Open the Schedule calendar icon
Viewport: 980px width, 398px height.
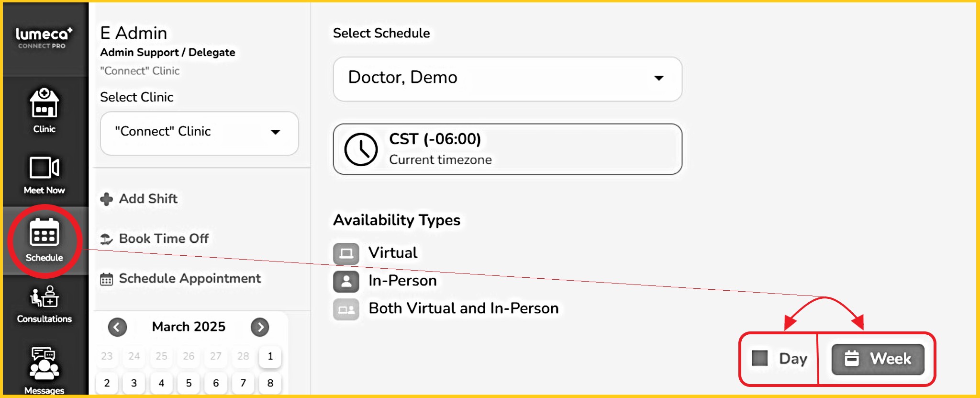tap(44, 233)
